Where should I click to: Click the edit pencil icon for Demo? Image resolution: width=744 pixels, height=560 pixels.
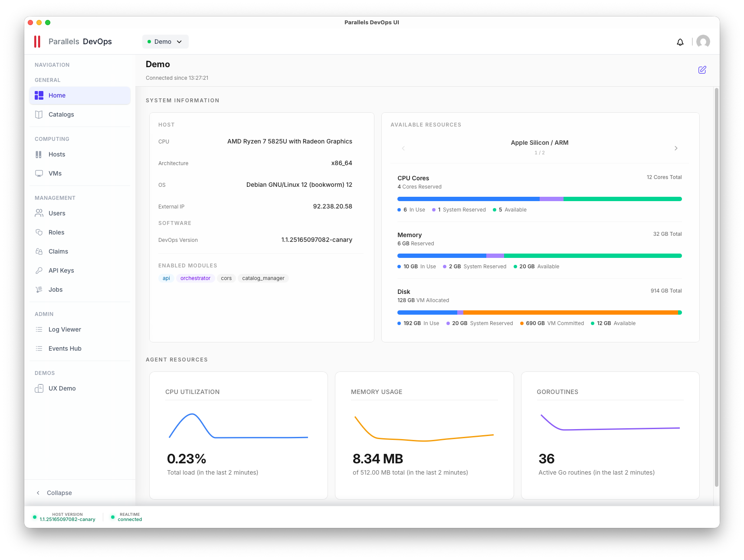(x=702, y=70)
